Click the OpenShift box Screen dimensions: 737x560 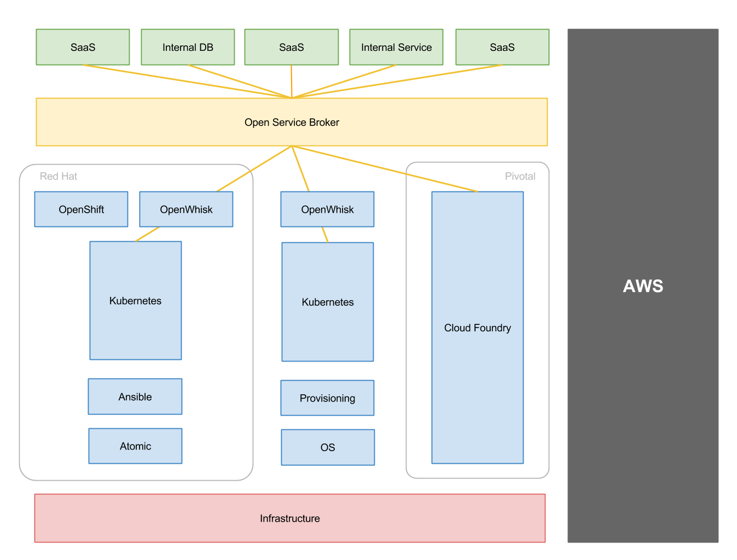81,209
